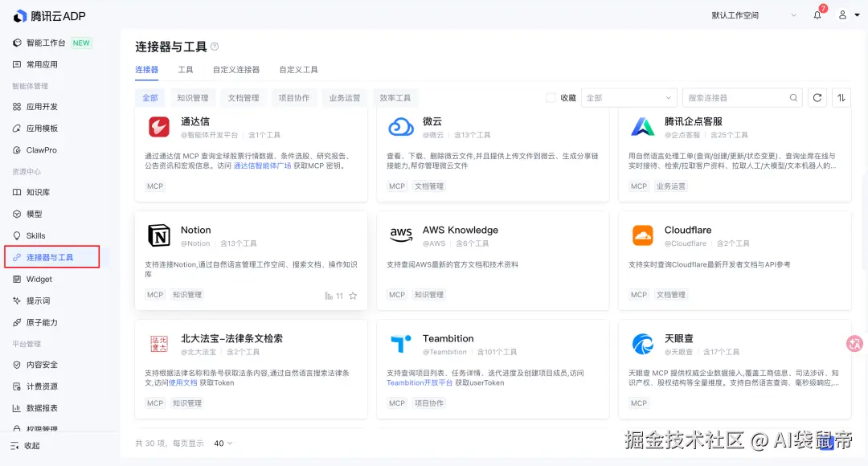The image size is (868, 466).
Task: Click the Notion connector logo
Action: pyautogui.click(x=159, y=235)
